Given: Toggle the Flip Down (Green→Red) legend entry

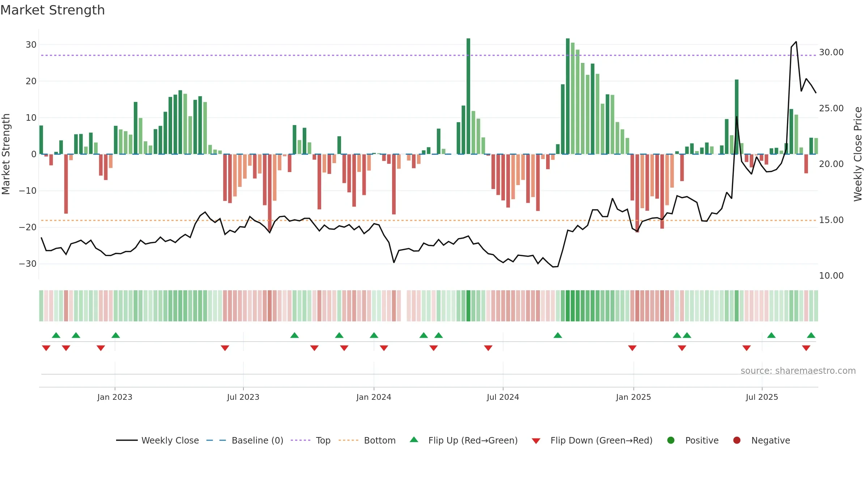Looking at the screenshot, I should [x=592, y=440].
